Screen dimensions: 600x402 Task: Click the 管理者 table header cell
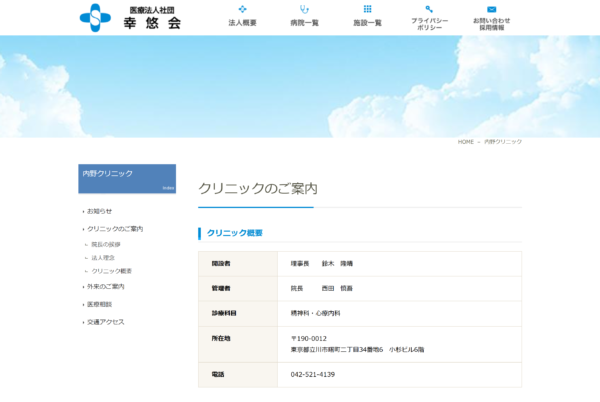(x=238, y=289)
